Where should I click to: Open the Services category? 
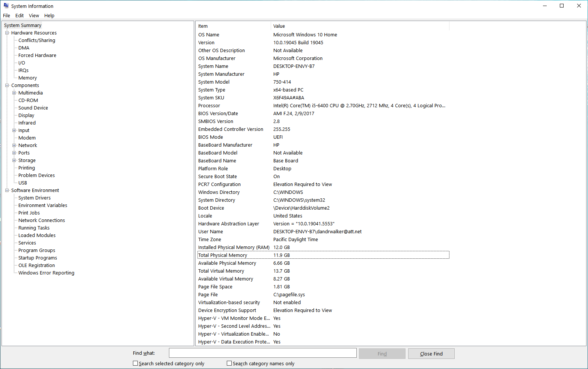pos(27,243)
